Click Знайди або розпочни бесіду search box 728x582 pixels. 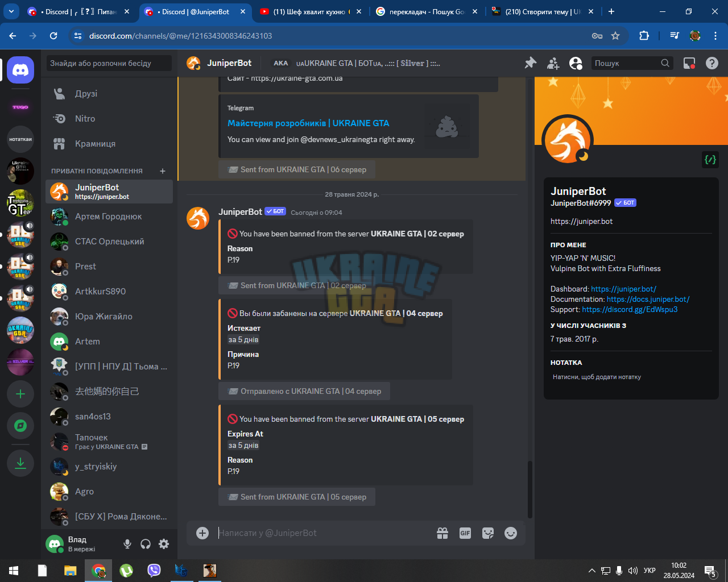pos(109,63)
